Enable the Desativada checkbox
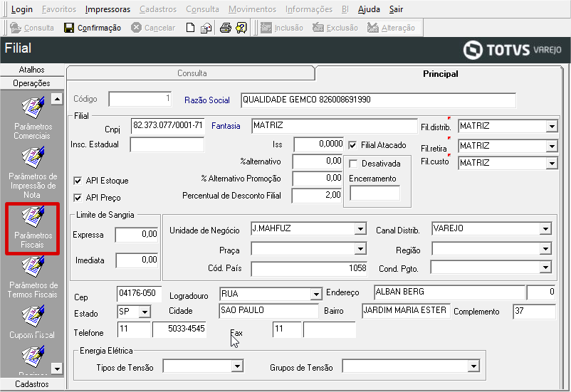The width and height of the screenshot is (571, 392). (x=353, y=164)
